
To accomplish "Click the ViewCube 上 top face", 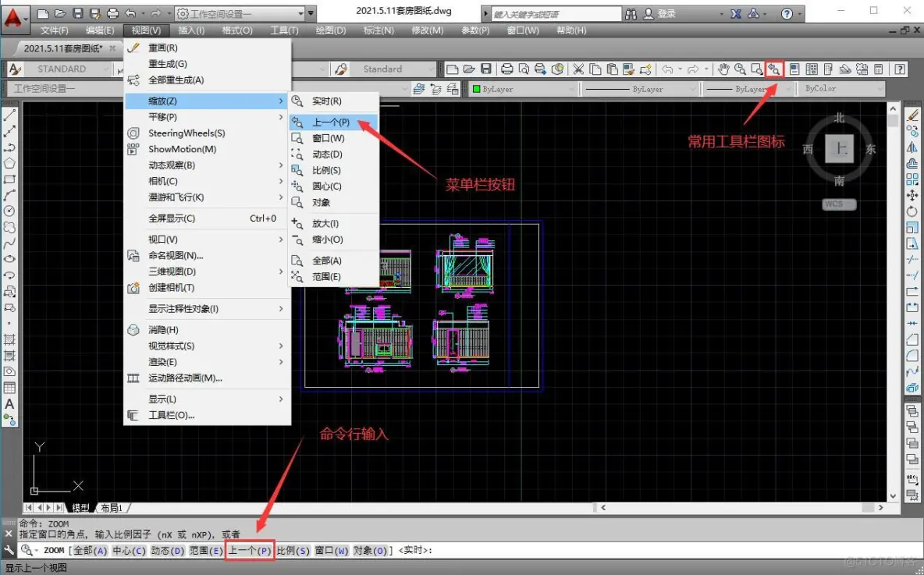I will point(839,148).
